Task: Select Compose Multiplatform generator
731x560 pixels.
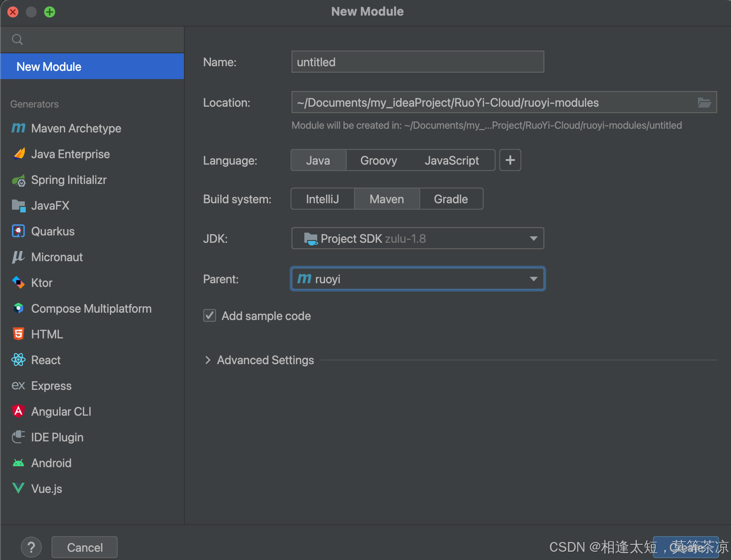Action: click(x=92, y=309)
